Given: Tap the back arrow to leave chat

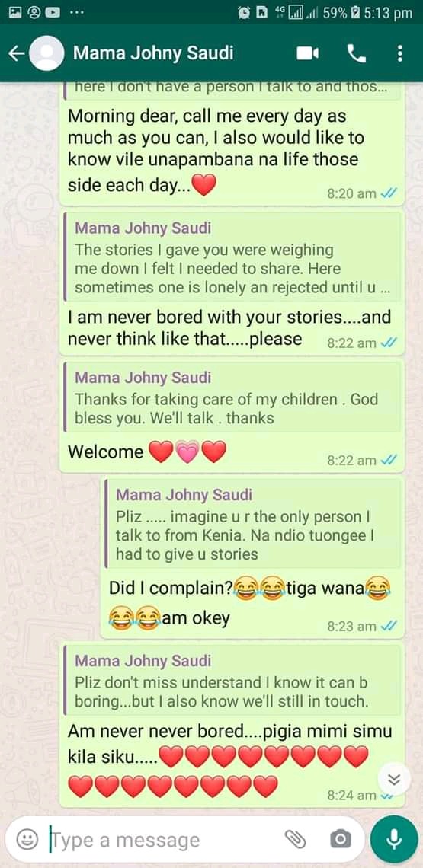Looking at the screenshot, I should tap(17, 53).
